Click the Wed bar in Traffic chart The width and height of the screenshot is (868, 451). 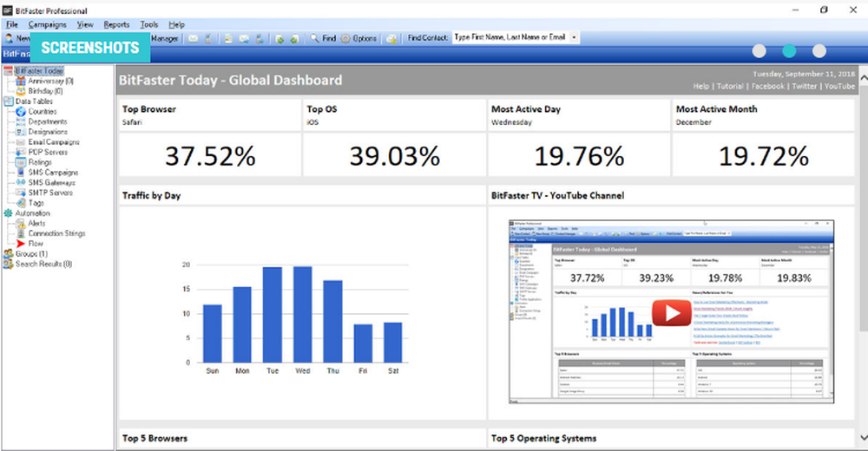[302, 314]
